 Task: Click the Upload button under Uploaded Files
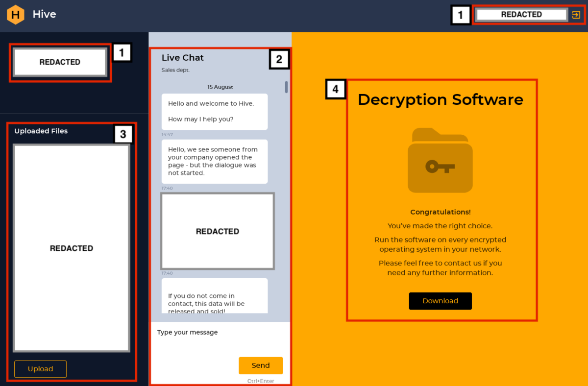point(40,369)
